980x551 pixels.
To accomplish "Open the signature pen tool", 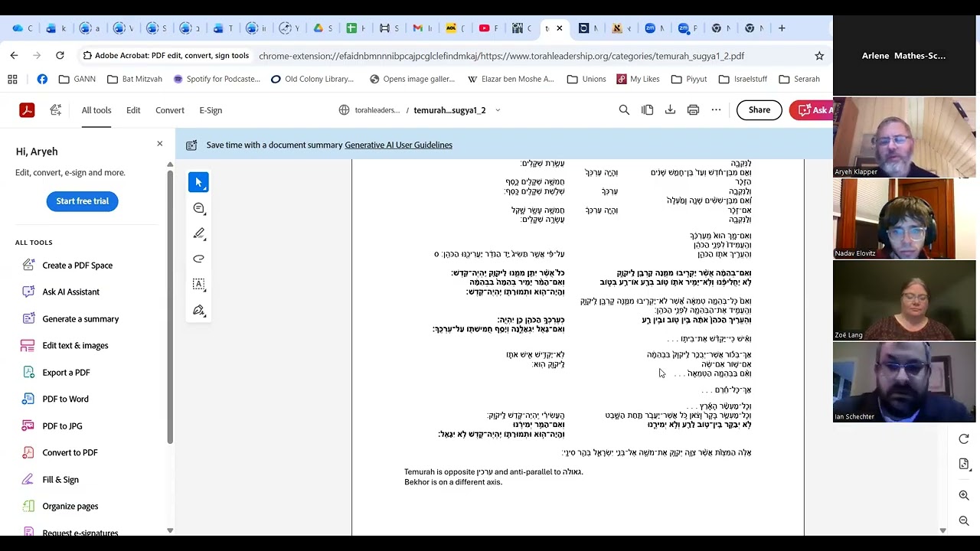I will [x=199, y=310].
